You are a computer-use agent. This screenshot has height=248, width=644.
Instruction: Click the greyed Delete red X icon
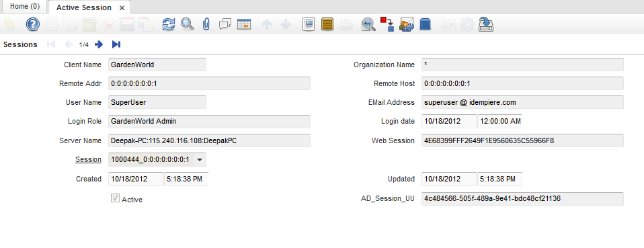tap(109, 25)
